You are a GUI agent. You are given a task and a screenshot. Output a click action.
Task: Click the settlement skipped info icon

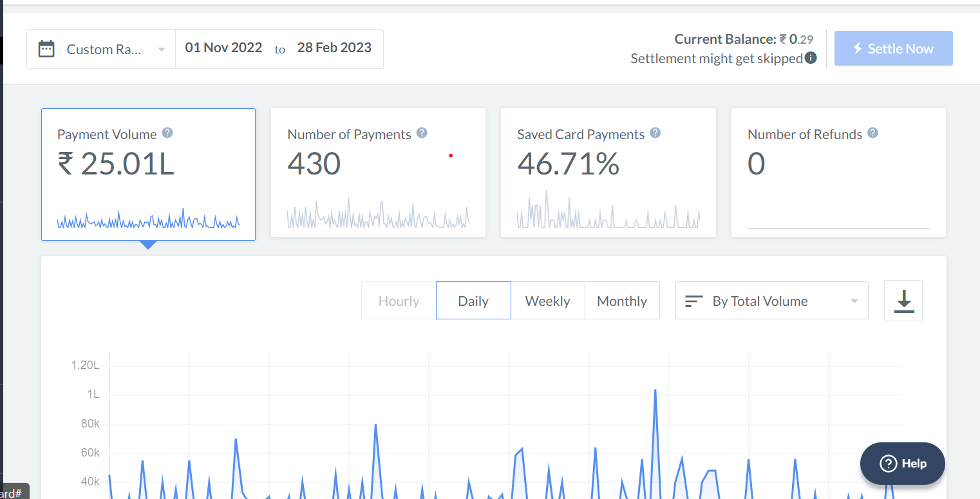811,58
